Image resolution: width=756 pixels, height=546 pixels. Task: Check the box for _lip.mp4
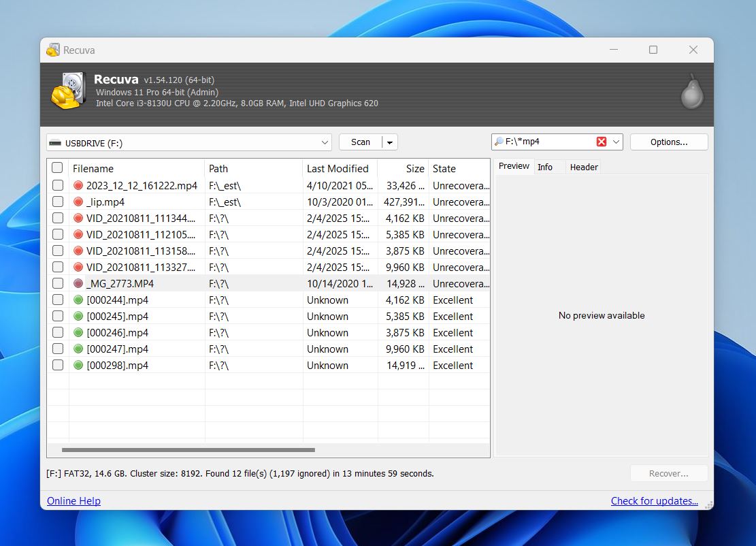tap(58, 202)
